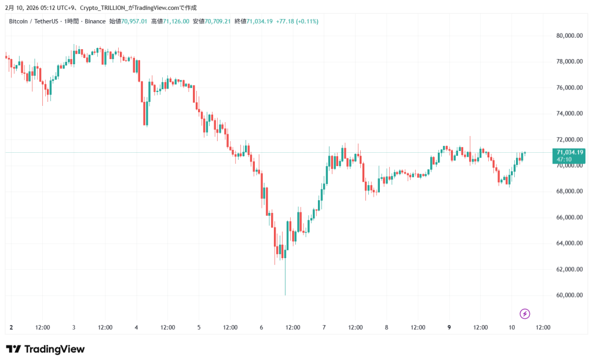Image resolution: width=593 pixels, height=364 pixels.
Task: Click the 始値 open value 70,957.01
Action: pyautogui.click(x=134, y=21)
